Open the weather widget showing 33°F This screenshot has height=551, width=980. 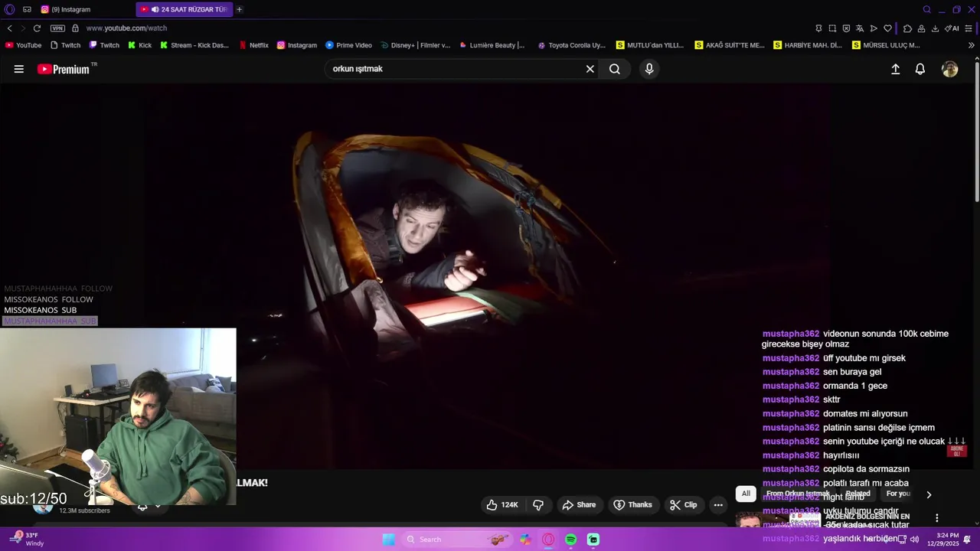26,540
